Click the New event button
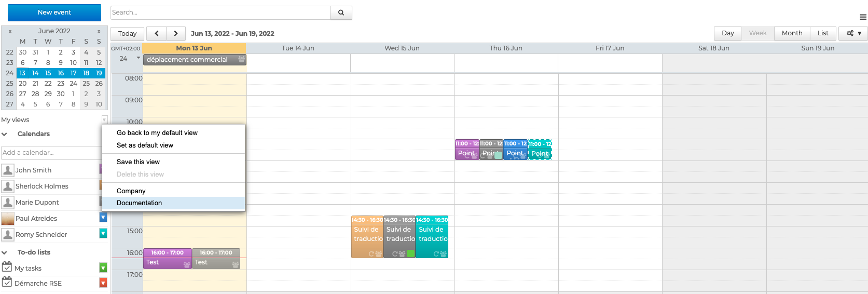The height and width of the screenshot is (294, 868). (x=54, y=12)
